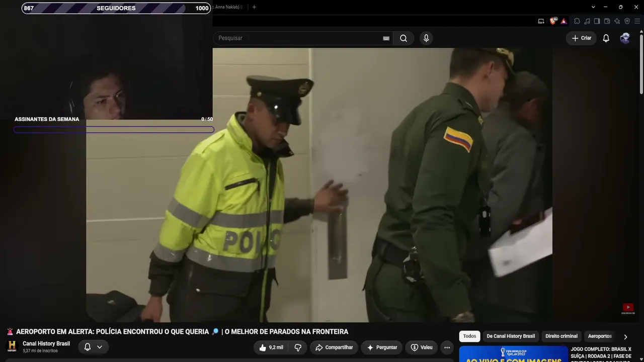Open Canal History Brasil channel name link
Screen dimensions: 644x362
coord(46,344)
